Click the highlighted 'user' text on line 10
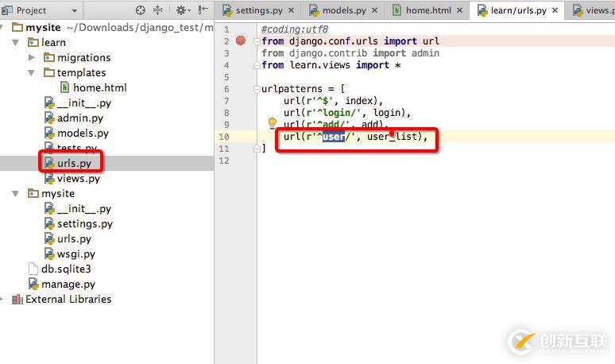The height and width of the screenshot is (364, 615). (x=334, y=137)
